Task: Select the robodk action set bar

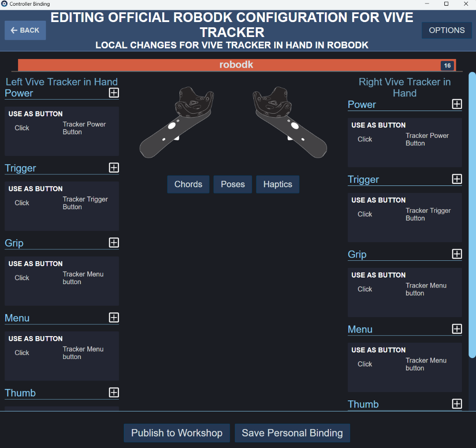Action: coord(236,65)
